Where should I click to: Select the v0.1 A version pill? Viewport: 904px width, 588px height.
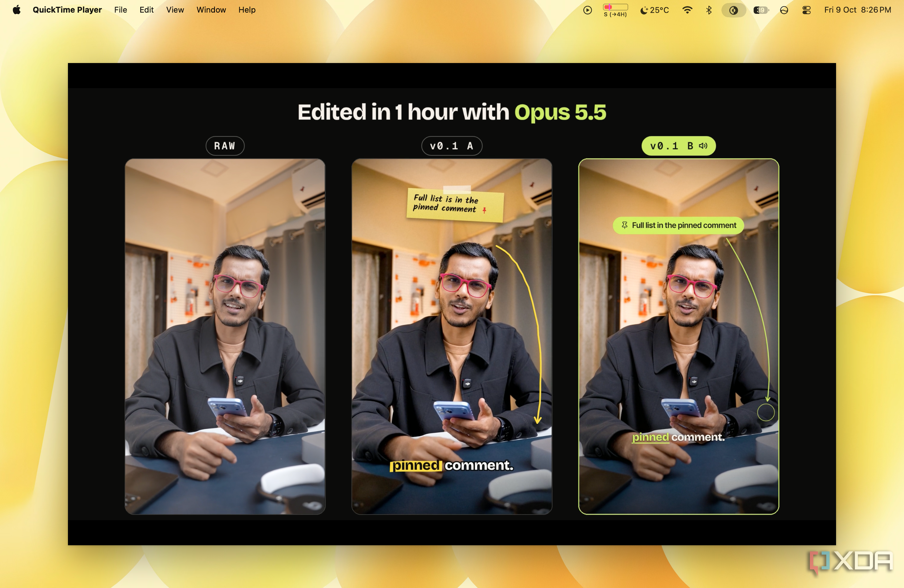(452, 146)
